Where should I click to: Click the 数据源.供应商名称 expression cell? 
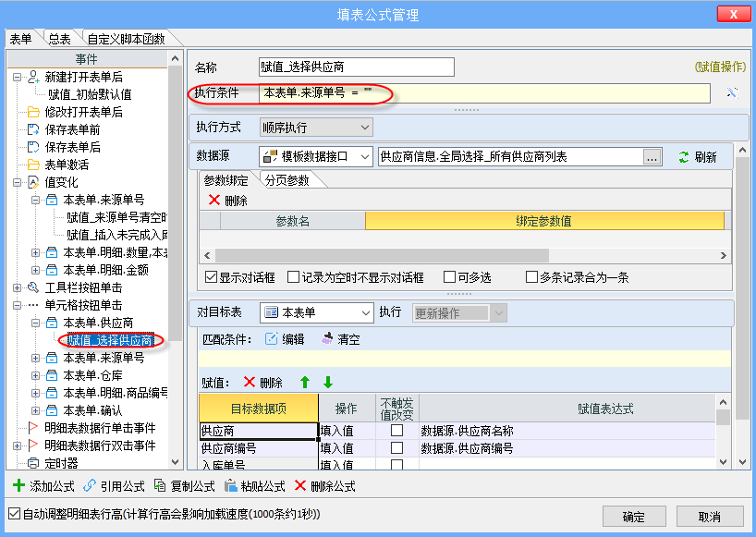[x=567, y=431]
